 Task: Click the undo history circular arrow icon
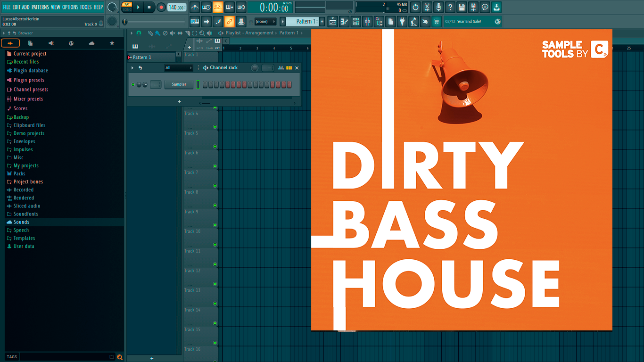[415, 7]
